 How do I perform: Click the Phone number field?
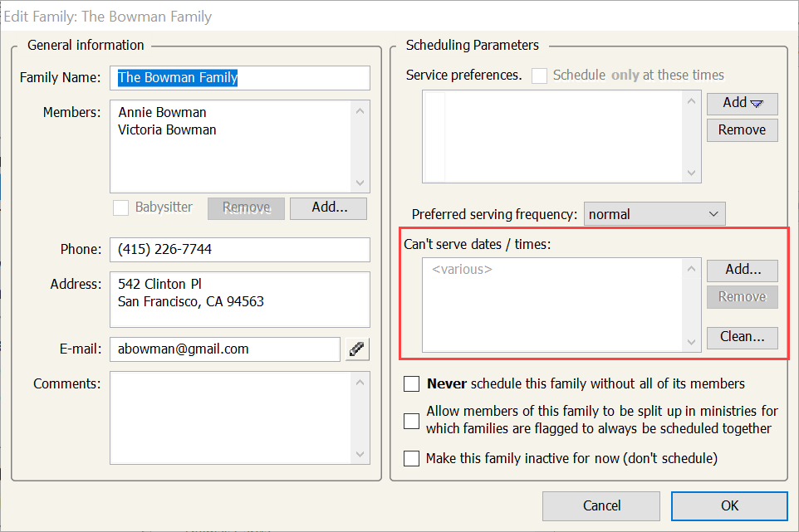(239, 250)
